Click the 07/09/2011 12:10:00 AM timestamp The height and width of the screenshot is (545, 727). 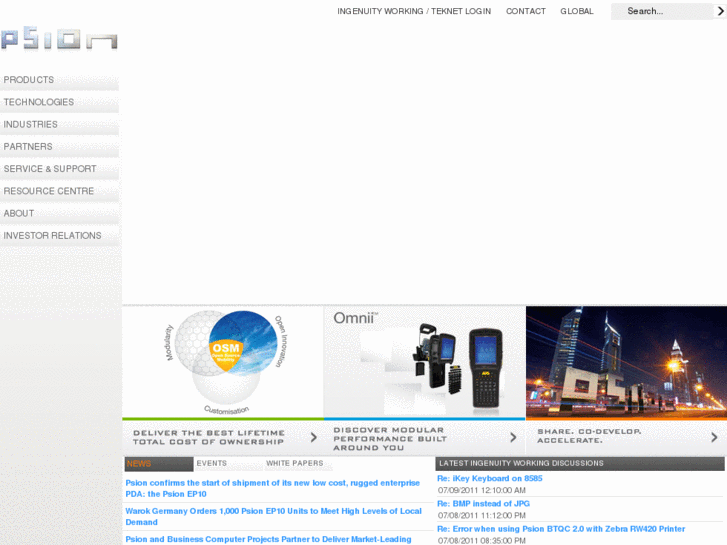pos(482,490)
